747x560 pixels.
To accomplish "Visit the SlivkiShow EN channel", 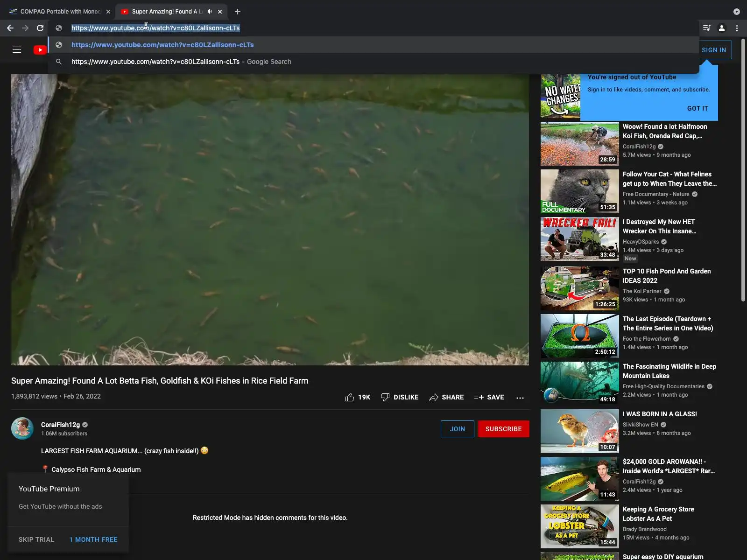I will tap(640, 425).
